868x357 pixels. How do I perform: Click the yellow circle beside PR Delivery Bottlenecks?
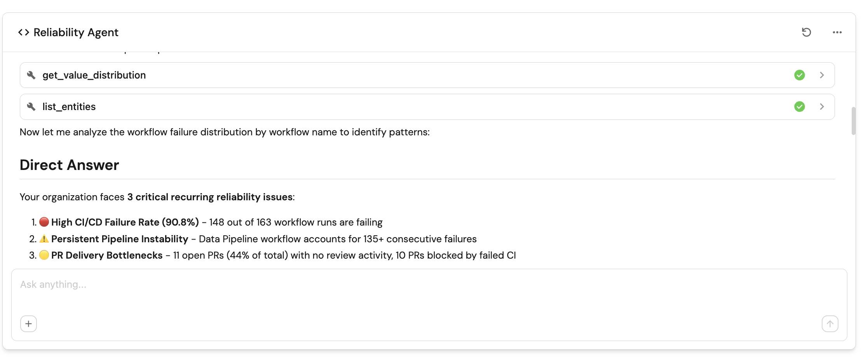[x=44, y=255]
